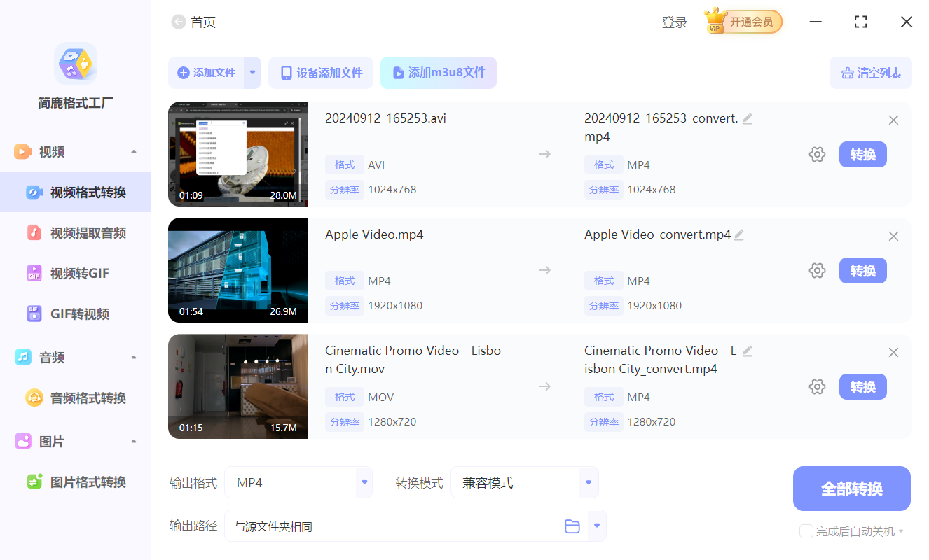Click the folder icon in 输出路径 field
Viewport: 929px width, 560px height.
click(572, 525)
